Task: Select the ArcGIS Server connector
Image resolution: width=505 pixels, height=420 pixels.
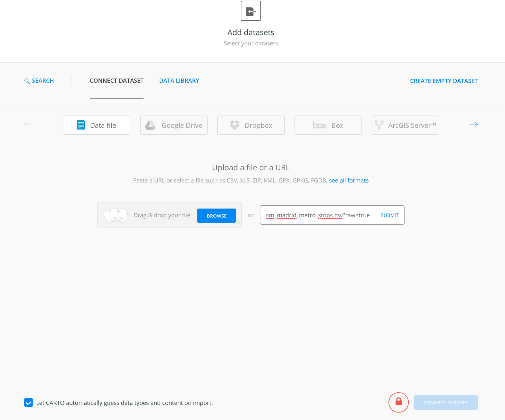Action: coord(406,125)
